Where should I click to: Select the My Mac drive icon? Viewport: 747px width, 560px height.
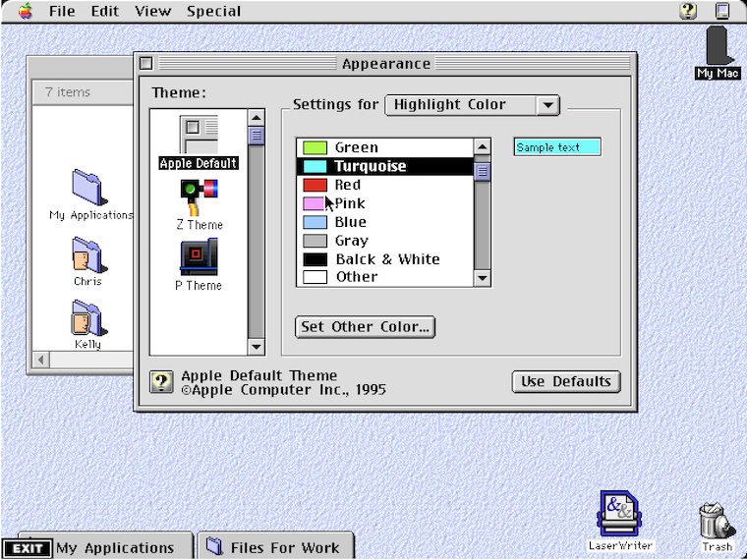718,46
